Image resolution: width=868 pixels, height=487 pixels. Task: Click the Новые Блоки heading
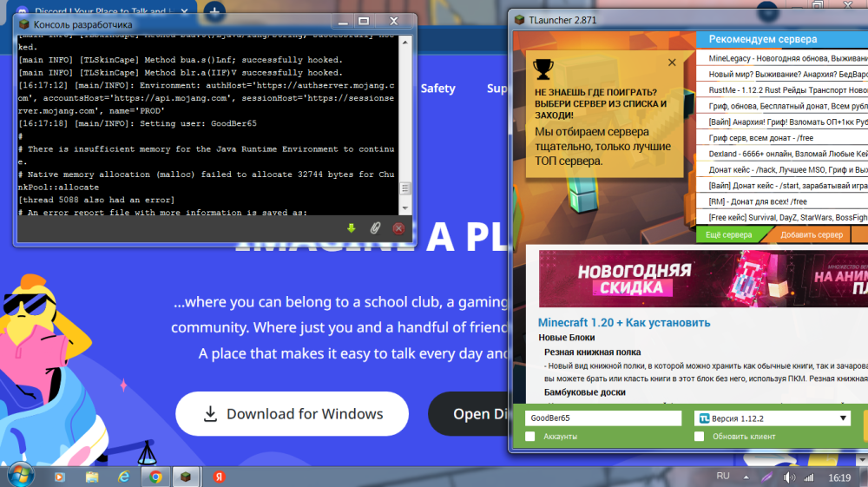(x=566, y=338)
